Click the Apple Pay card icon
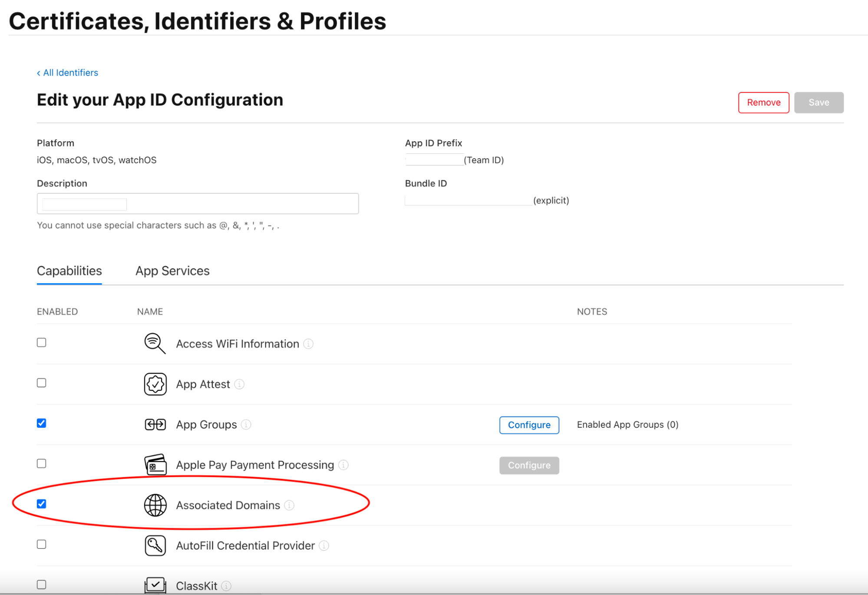 tap(155, 465)
